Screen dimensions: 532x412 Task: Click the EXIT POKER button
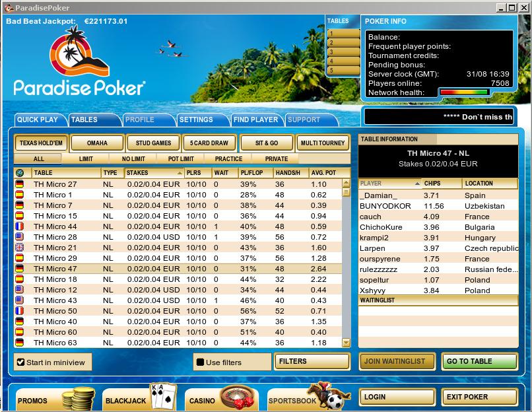point(479,397)
